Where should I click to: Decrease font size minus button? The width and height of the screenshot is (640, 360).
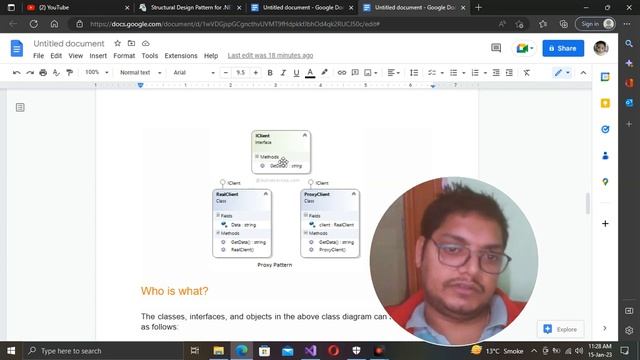226,73
